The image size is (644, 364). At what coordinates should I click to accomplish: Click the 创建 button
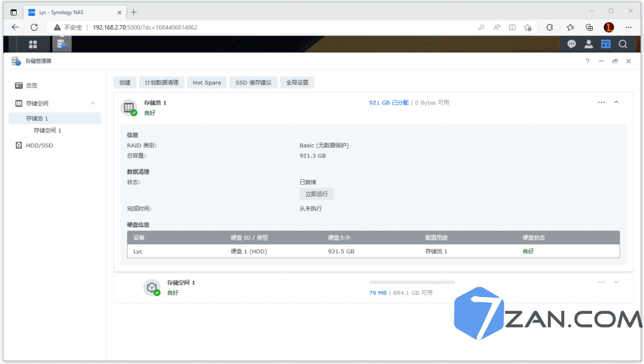point(125,82)
